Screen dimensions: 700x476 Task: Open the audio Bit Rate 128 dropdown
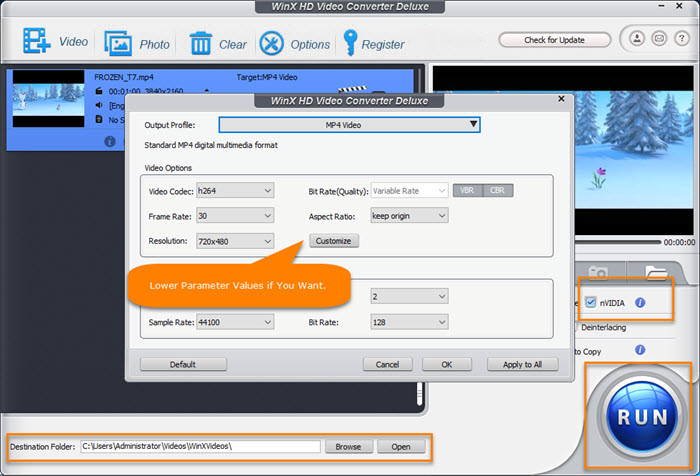(x=409, y=322)
